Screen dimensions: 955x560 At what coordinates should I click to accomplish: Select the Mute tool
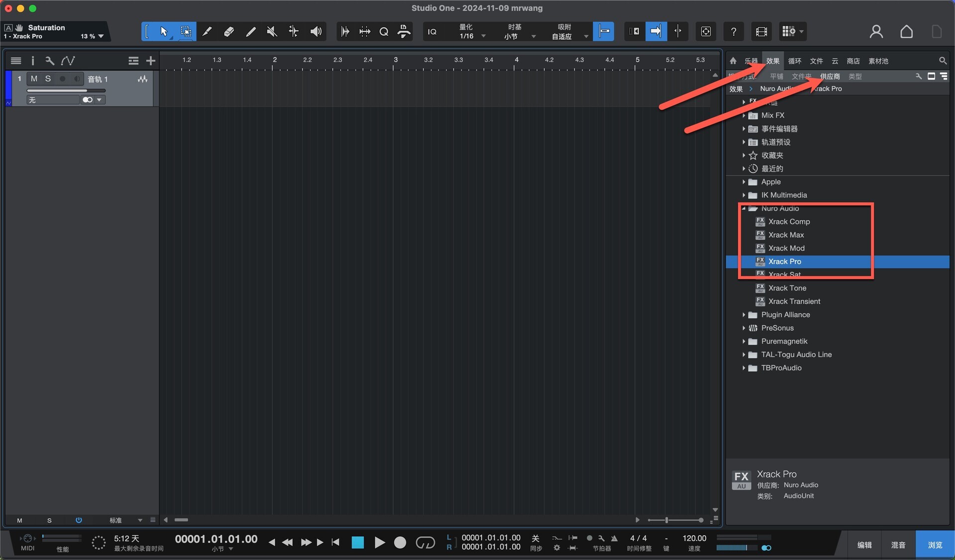(x=272, y=31)
